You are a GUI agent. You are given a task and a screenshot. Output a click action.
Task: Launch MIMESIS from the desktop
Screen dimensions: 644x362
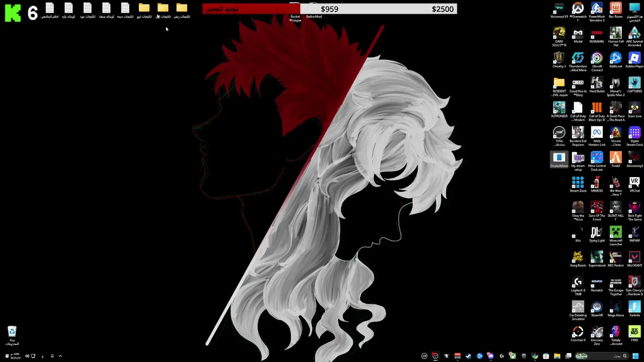pyautogui.click(x=597, y=185)
